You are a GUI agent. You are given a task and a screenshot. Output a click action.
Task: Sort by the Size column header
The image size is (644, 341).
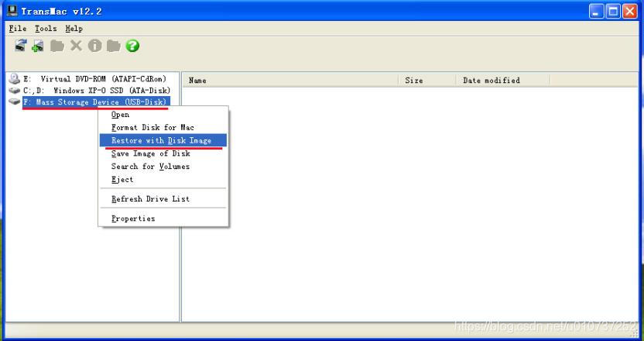pyautogui.click(x=426, y=80)
